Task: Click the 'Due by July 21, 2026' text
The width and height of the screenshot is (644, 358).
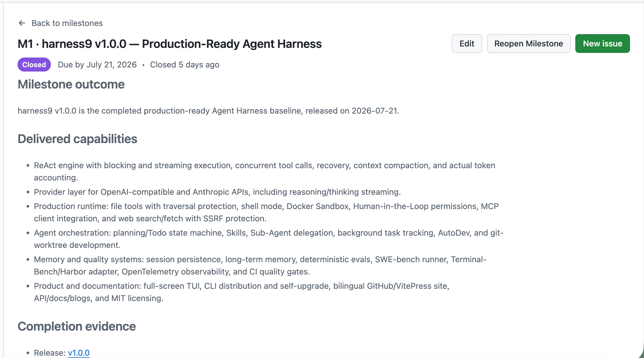Action: tap(97, 65)
